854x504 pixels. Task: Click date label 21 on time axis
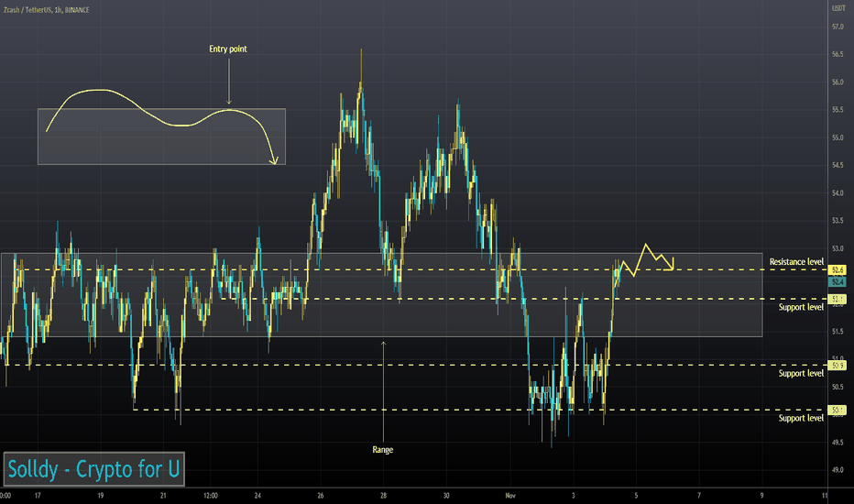(x=163, y=496)
